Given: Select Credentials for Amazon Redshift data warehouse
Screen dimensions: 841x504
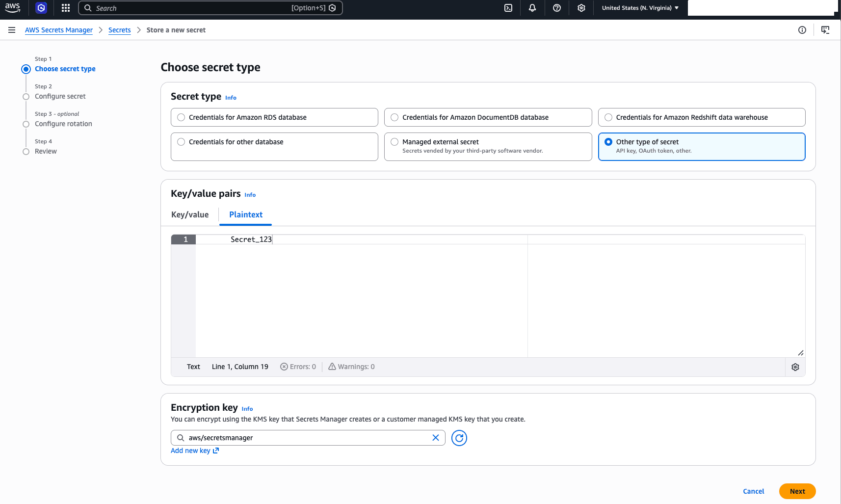Looking at the screenshot, I should 702,117.
